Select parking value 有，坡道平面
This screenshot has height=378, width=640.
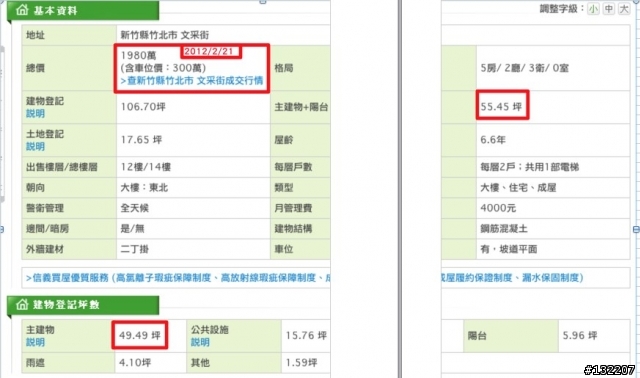[509, 249]
